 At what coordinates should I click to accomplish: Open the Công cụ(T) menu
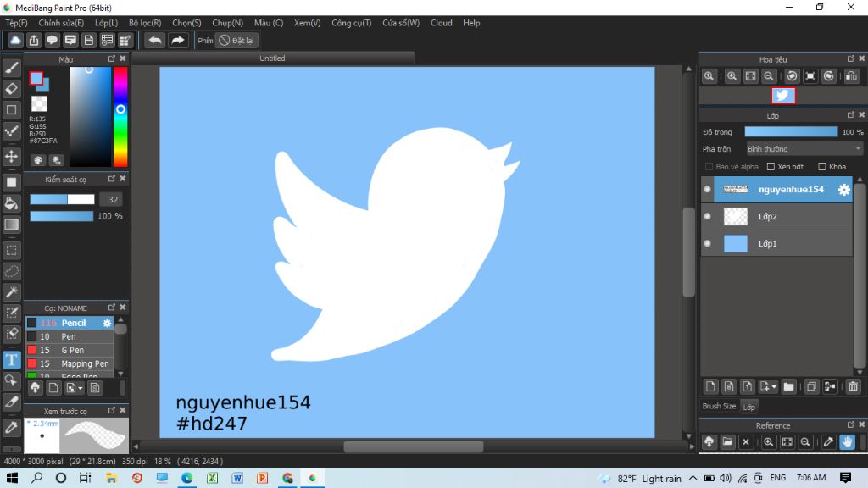[352, 23]
